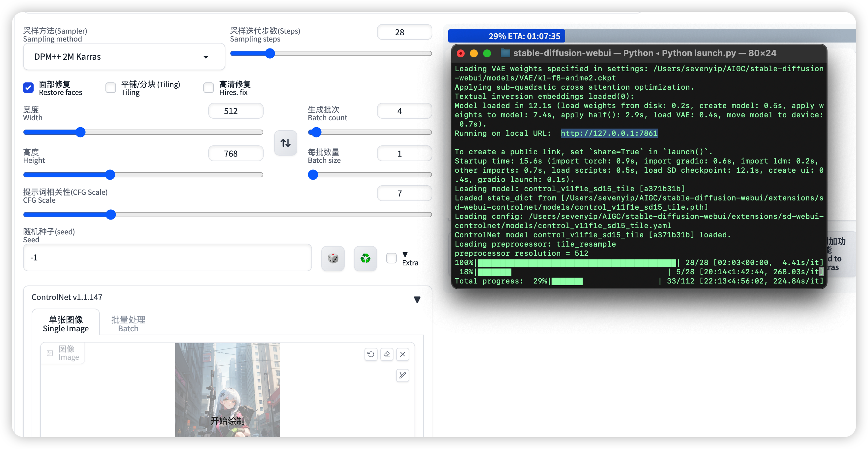Expand the Extra seed options
Image resolution: width=868 pixels, height=449 pixels.
pyautogui.click(x=391, y=258)
